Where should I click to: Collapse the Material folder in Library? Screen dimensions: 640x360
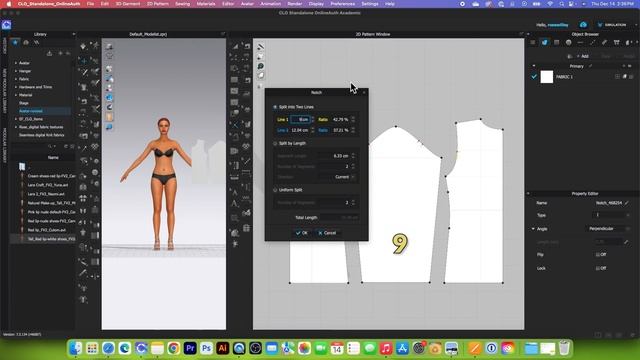tap(16, 95)
